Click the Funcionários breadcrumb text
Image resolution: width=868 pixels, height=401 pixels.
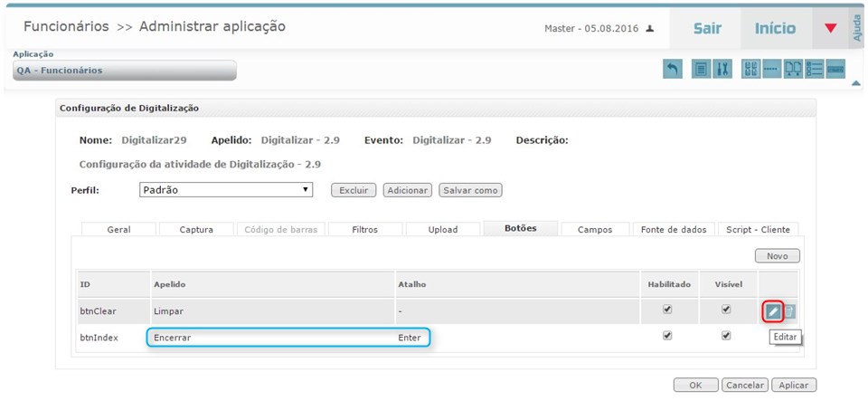66,26
